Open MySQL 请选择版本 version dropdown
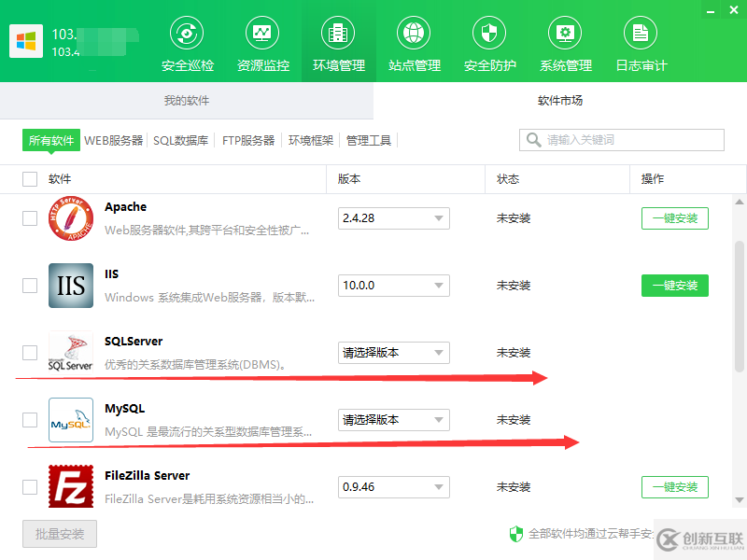The image size is (747, 560). click(393, 420)
